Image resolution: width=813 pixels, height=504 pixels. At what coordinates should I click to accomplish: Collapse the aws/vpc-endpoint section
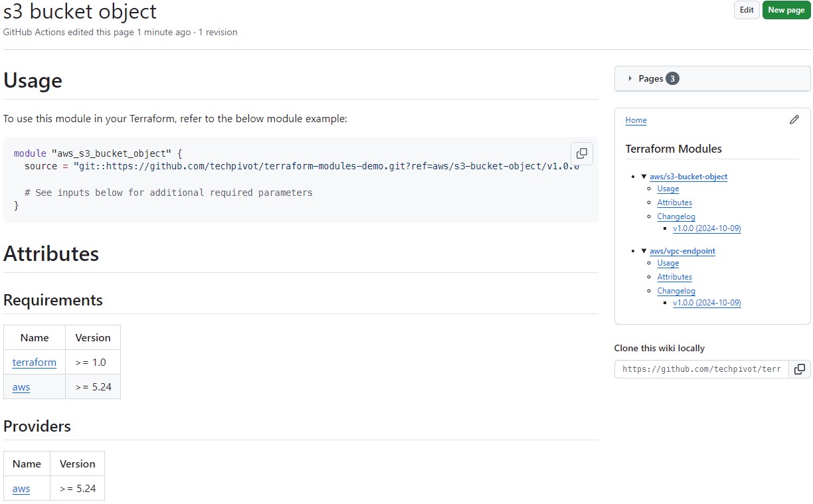coord(644,251)
